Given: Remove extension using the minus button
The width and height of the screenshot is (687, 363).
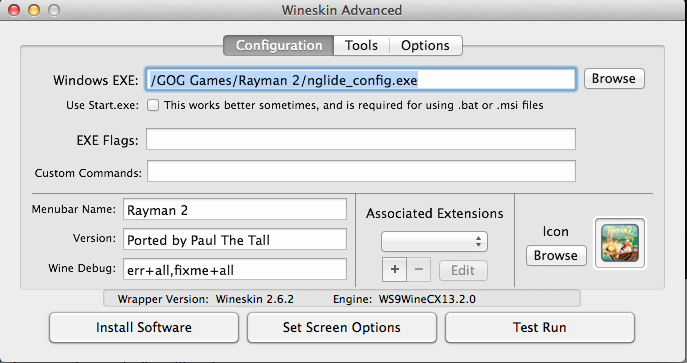Looking at the screenshot, I should [x=419, y=270].
